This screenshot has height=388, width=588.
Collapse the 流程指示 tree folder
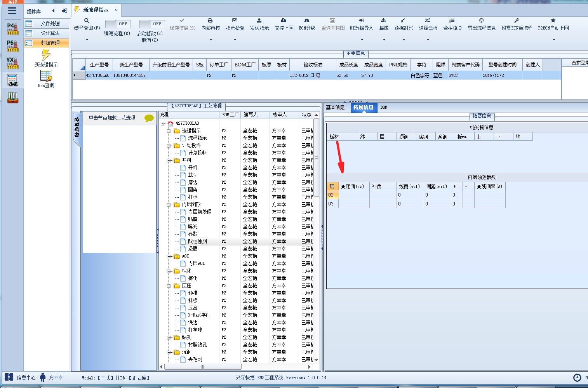pos(169,131)
